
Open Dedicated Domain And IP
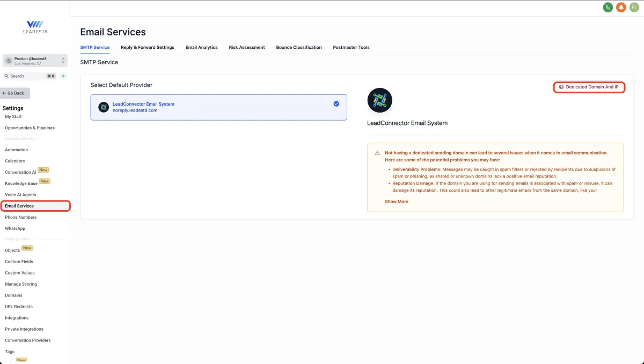[589, 87]
